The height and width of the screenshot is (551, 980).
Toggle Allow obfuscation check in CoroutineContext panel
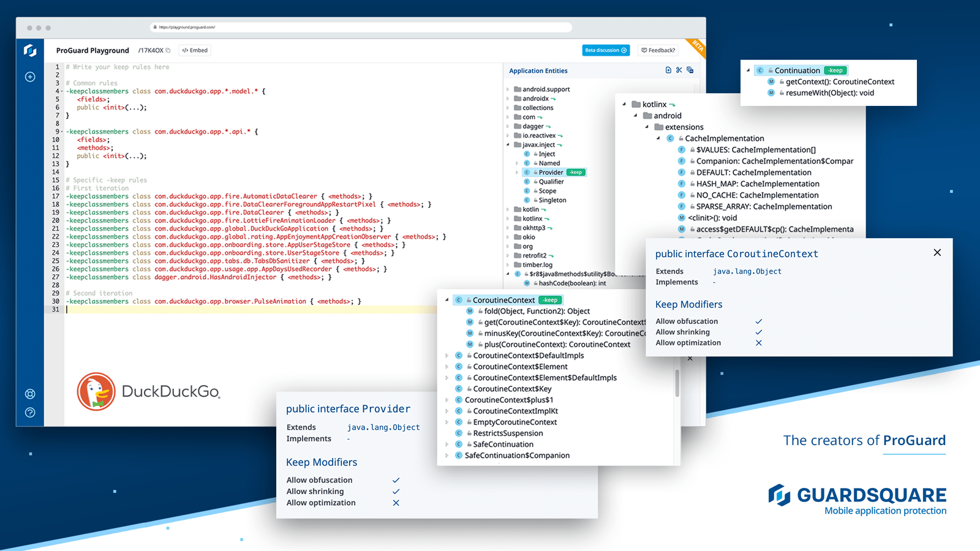tap(759, 321)
